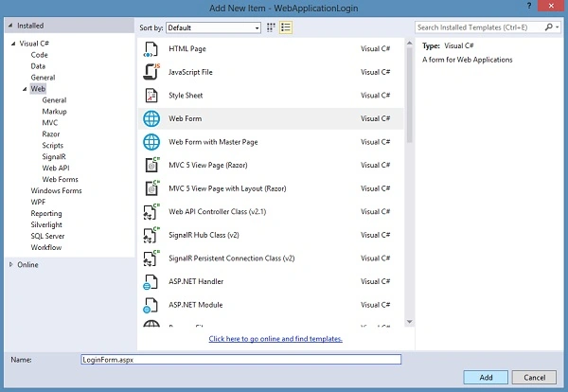568x392 pixels.
Task: Click the Add button
Action: point(486,377)
